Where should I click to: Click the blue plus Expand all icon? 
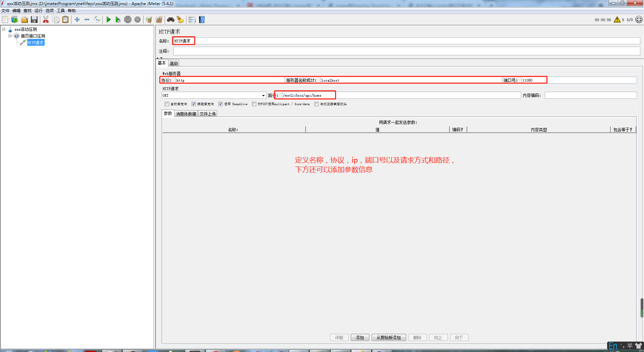point(77,20)
